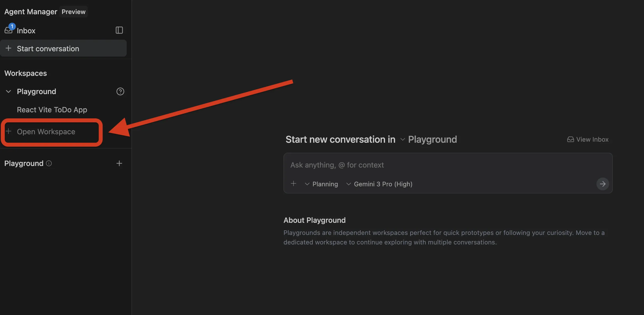644x315 pixels.
Task: Select React Vite ToDo App conversation
Action: click(x=52, y=110)
